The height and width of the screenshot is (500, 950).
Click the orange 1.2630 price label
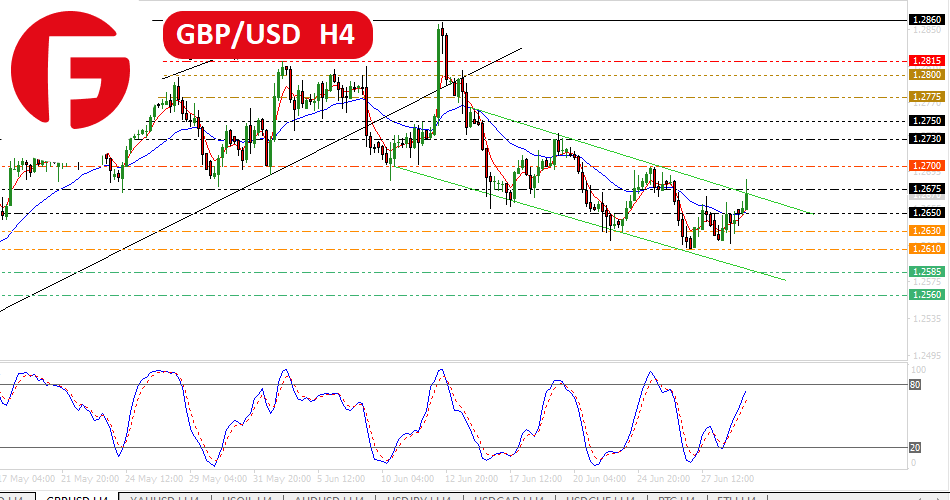[926, 231]
